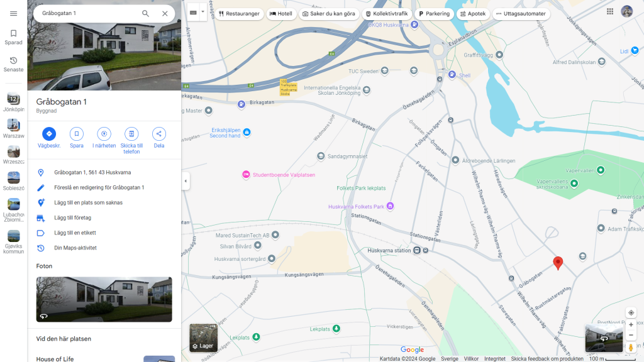Image resolution: width=644 pixels, height=362 pixels.
Task: Click Lägg till en plats som saknas
Action: click(104, 203)
